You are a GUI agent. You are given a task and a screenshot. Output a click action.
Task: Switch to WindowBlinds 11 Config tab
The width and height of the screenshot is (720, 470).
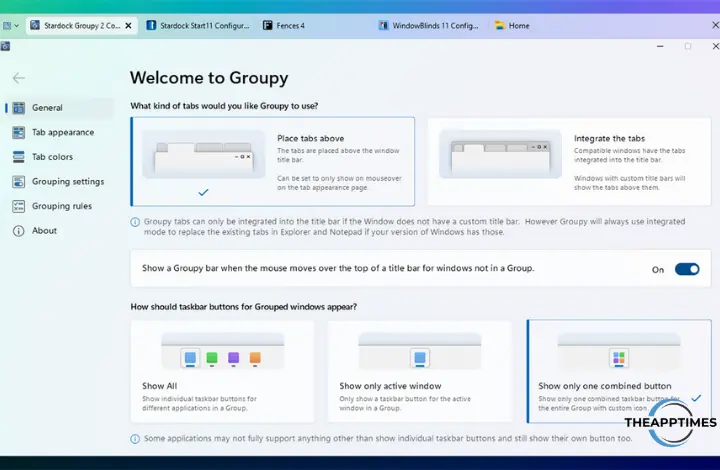429,26
